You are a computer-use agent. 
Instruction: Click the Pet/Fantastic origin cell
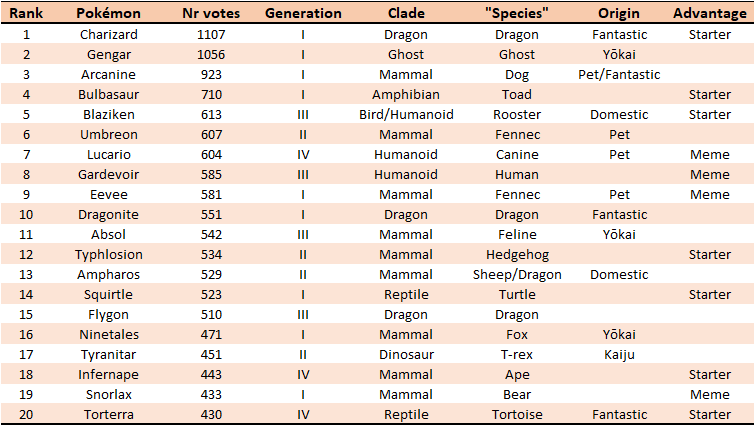tap(619, 74)
